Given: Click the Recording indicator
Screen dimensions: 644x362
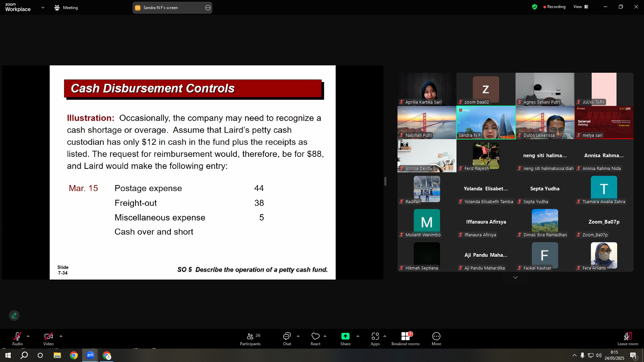Looking at the screenshot, I should click(554, 7).
